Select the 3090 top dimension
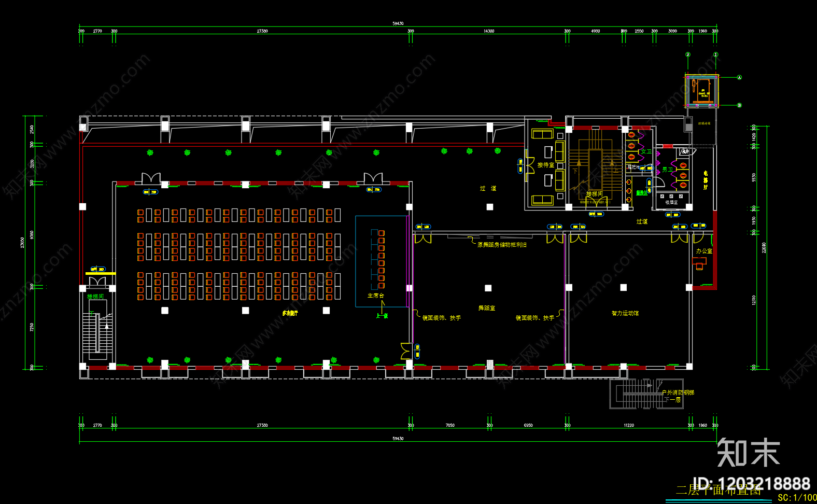Viewport: 817px width, 504px height. (x=672, y=31)
